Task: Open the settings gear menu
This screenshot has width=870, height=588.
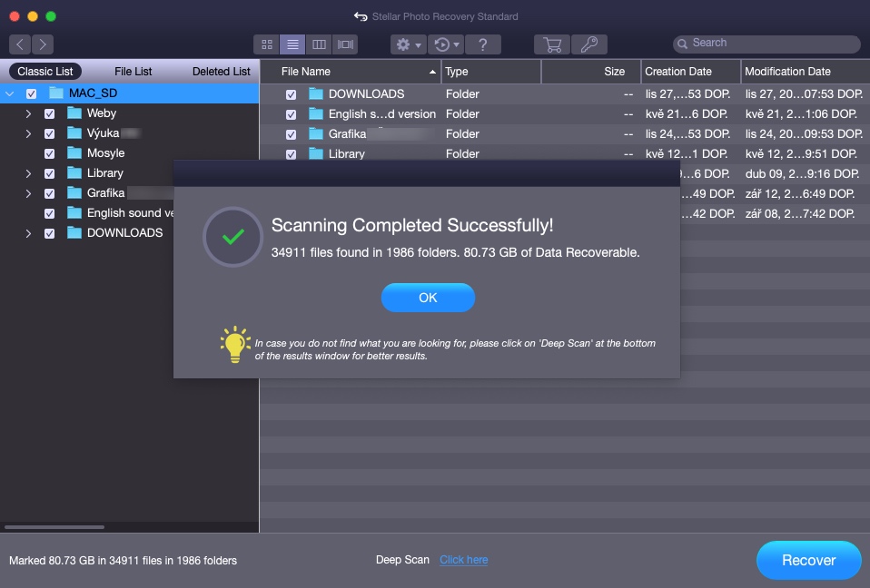Action: pos(409,44)
